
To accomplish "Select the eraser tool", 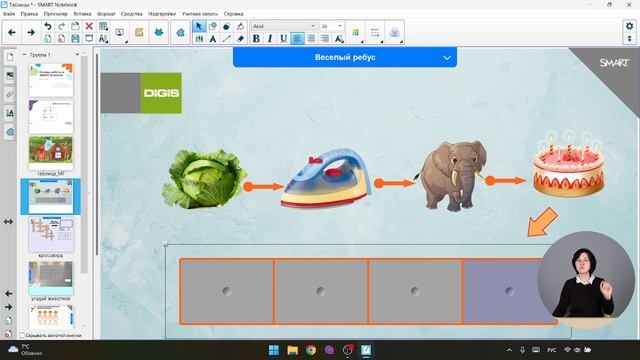I will [240, 39].
